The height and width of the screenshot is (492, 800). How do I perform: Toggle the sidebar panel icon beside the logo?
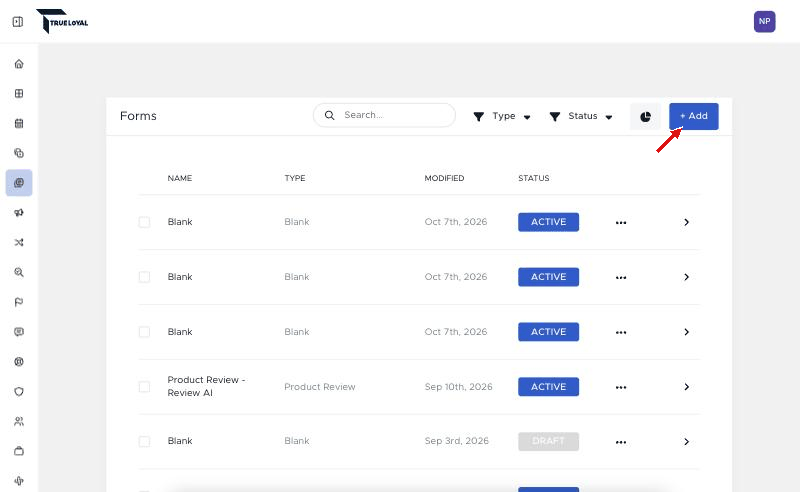(18, 21)
